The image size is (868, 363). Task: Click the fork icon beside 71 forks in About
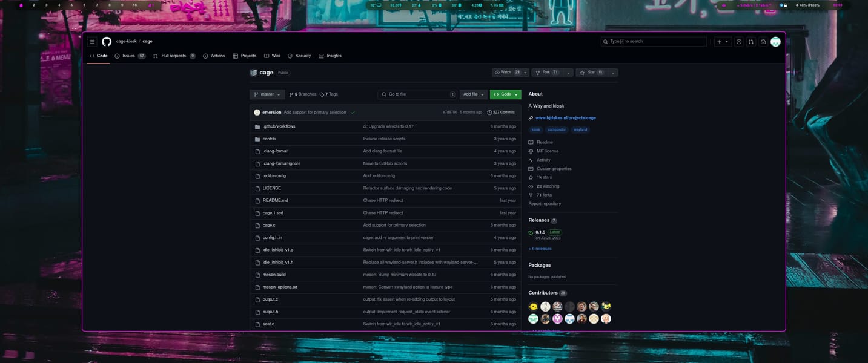531,195
